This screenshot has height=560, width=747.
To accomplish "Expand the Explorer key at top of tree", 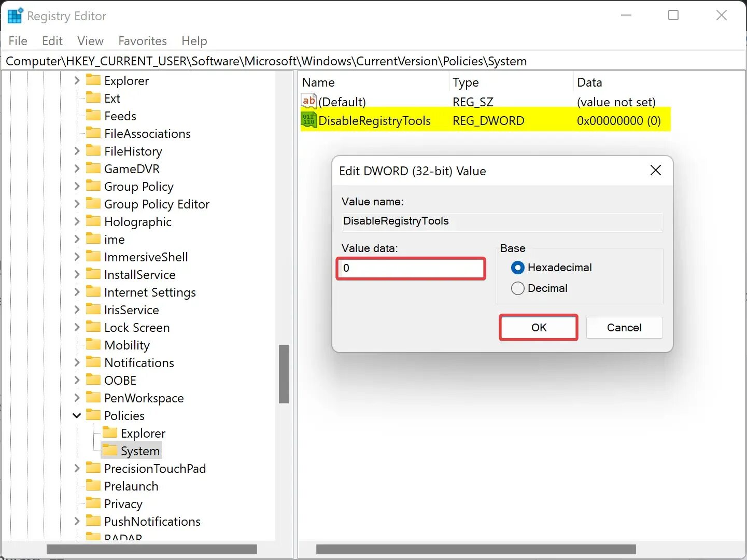I will click(77, 80).
